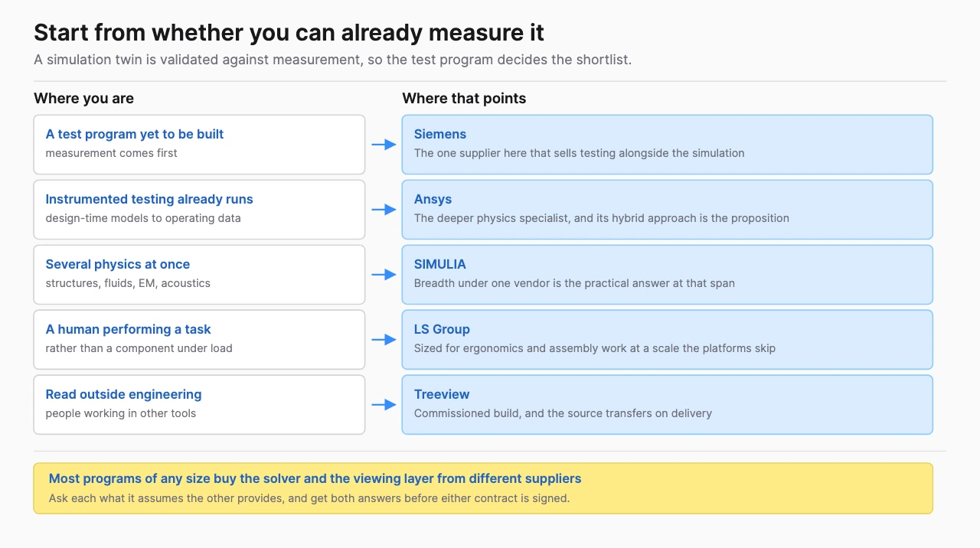Image resolution: width=980 pixels, height=548 pixels.
Task: Select the "Several physics at once" heading
Action: pyautogui.click(x=118, y=264)
